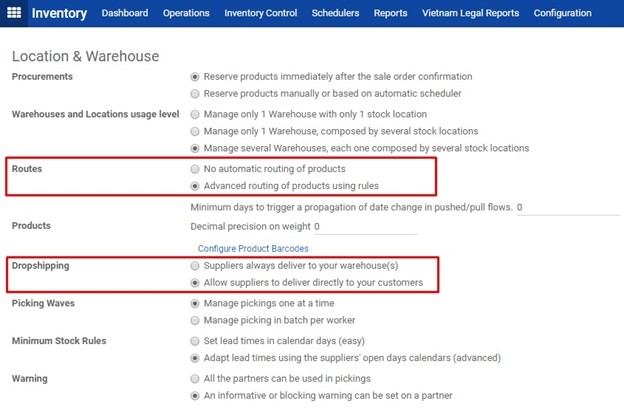Select set lead times in calendar days

pyautogui.click(x=195, y=341)
